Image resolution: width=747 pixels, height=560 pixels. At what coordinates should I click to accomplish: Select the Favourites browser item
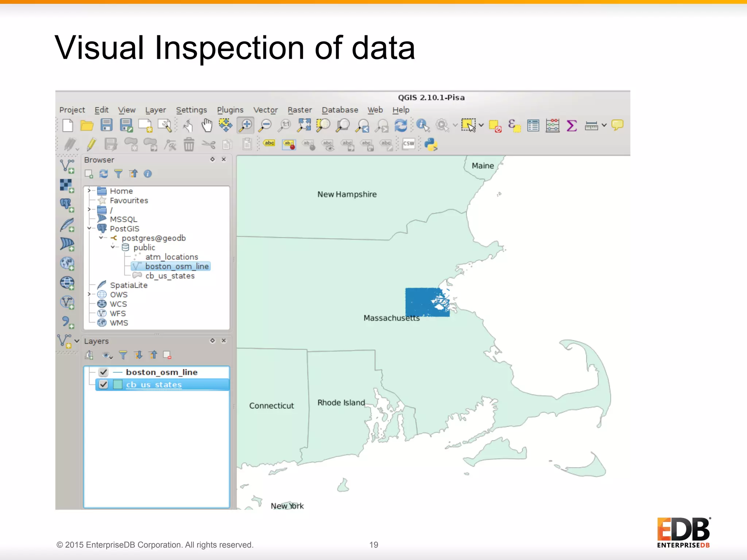pos(129,201)
